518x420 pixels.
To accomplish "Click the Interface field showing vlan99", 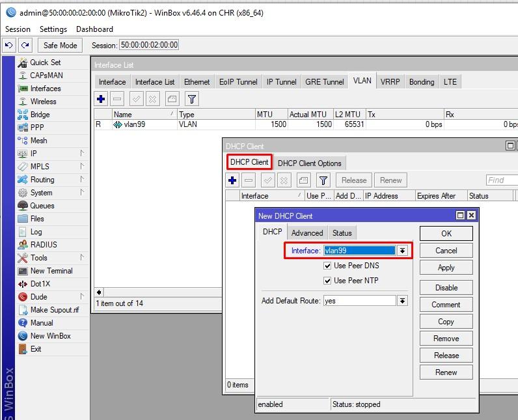I will pos(359,251).
